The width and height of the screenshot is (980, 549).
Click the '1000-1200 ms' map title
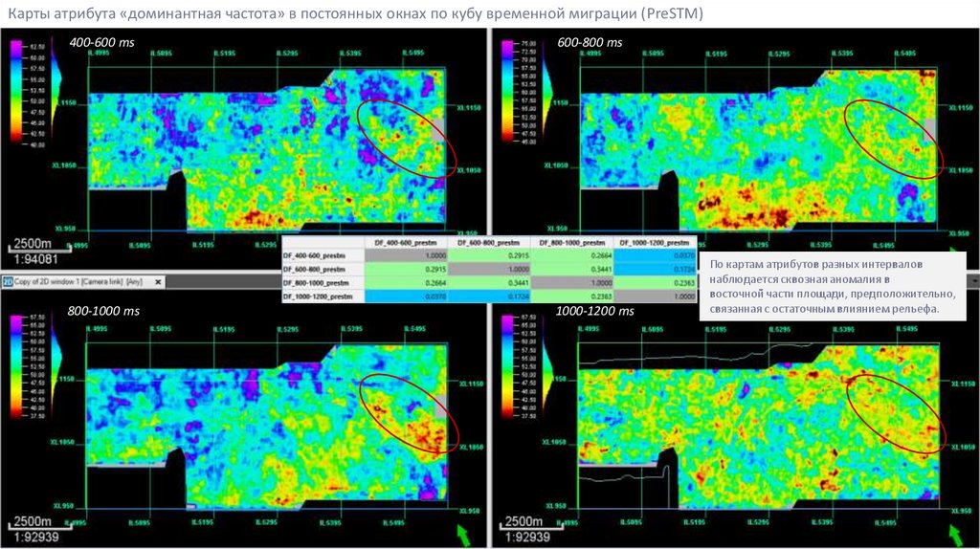tap(594, 311)
